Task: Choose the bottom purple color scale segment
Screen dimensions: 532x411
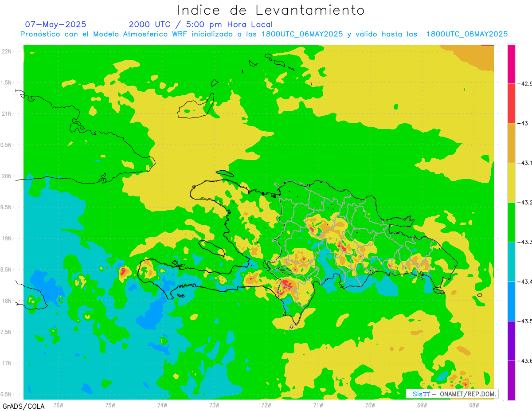Action: pyautogui.click(x=511, y=380)
